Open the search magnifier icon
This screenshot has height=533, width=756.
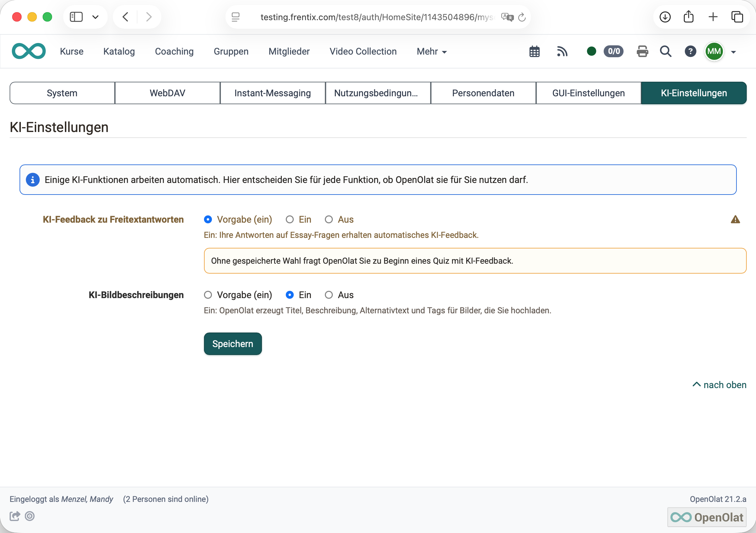[x=666, y=52]
